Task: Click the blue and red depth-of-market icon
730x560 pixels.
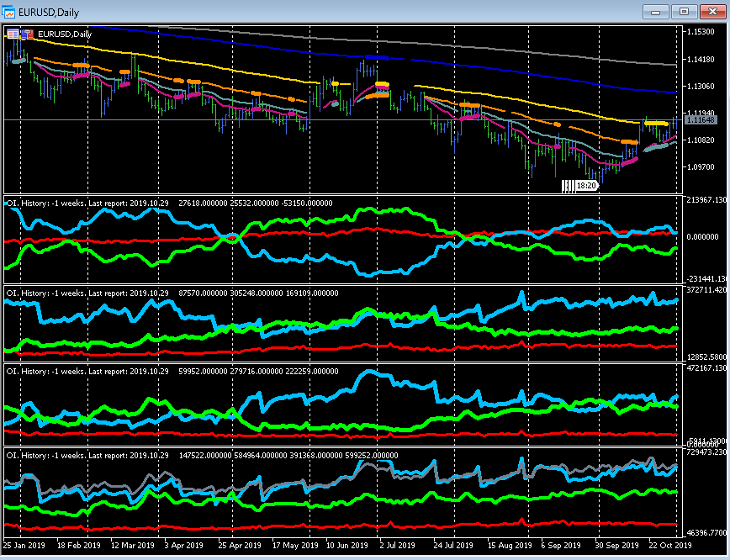Action: tap(27, 34)
